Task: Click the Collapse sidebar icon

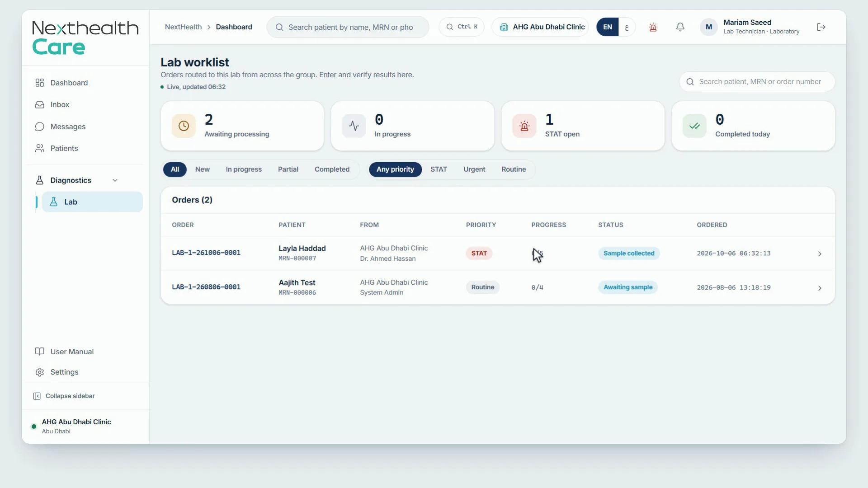Action: coord(37,396)
